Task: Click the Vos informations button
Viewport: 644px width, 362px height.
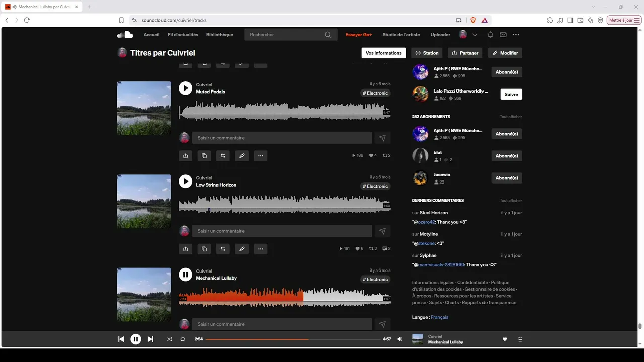Action: pos(384,53)
